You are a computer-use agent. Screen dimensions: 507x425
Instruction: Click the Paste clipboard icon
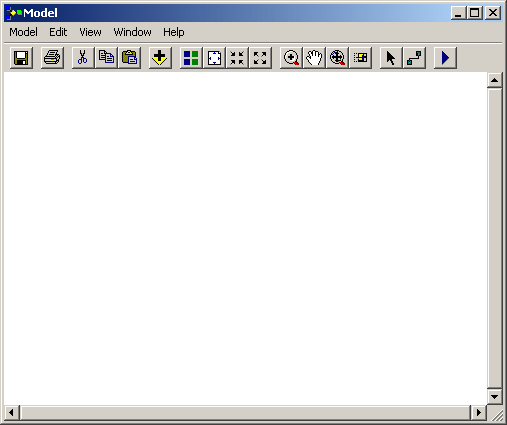[130, 58]
